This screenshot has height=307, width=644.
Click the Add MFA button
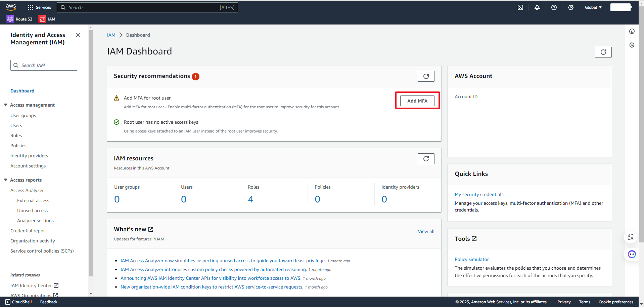[x=417, y=101]
